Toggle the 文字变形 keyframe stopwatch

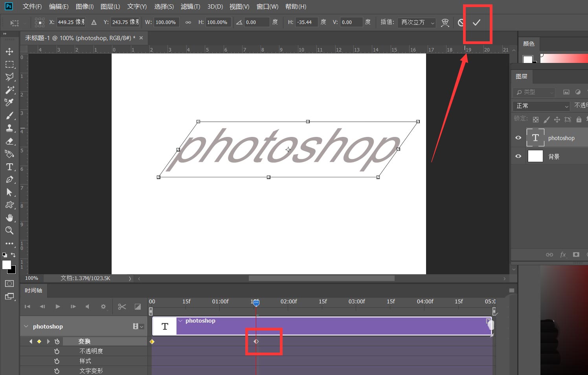(x=57, y=371)
